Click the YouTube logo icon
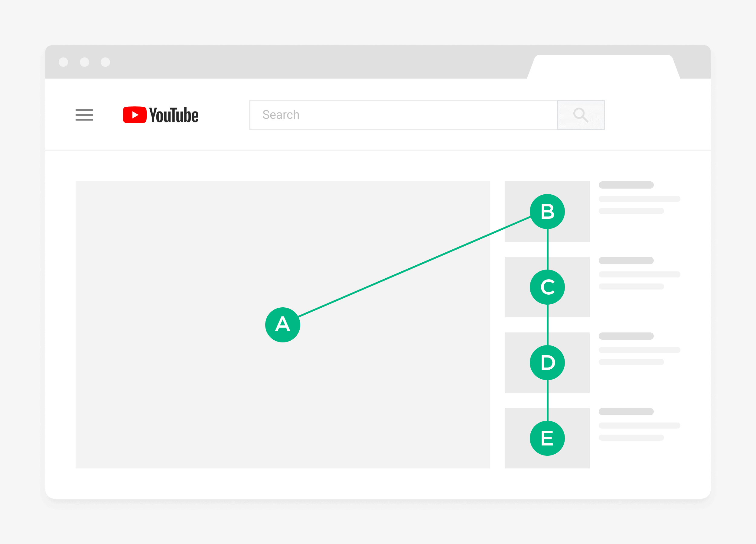The height and width of the screenshot is (544, 756). tap(131, 114)
